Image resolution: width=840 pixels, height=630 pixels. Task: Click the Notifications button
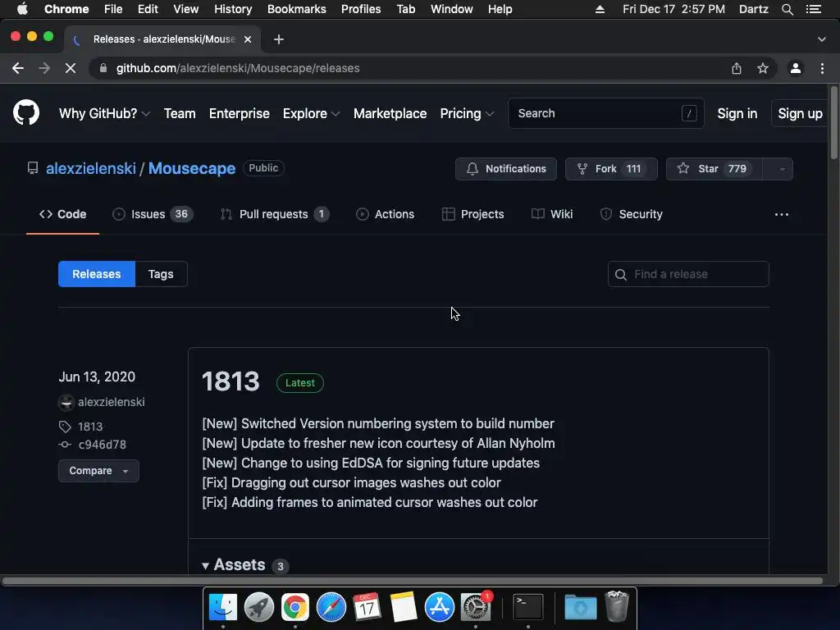pyautogui.click(x=505, y=169)
